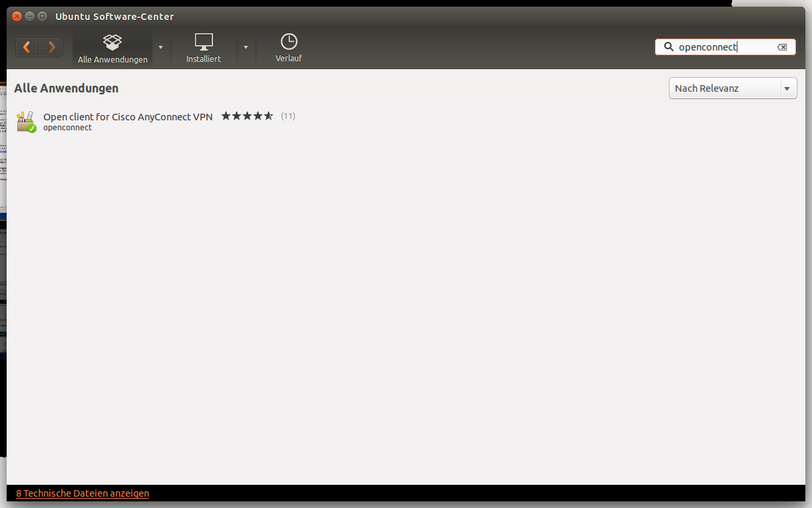Click the openconnect package name subtitle
The height and width of the screenshot is (508, 812).
[67, 128]
